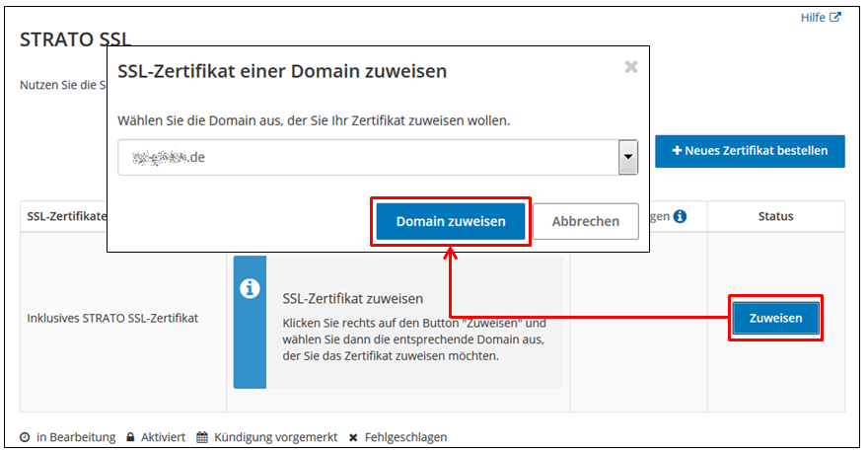The image size is (868, 452).
Task: Click the Domain zuweisen button
Action: click(x=451, y=221)
